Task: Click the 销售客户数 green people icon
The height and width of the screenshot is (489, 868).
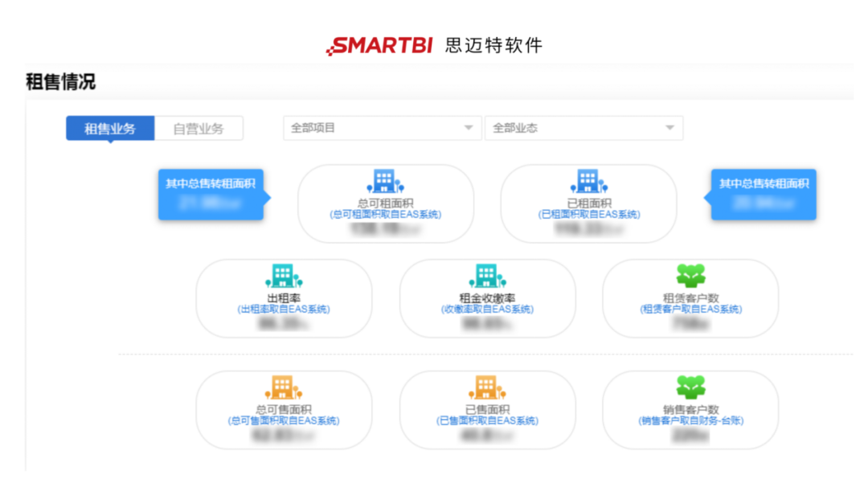Action: tap(690, 388)
